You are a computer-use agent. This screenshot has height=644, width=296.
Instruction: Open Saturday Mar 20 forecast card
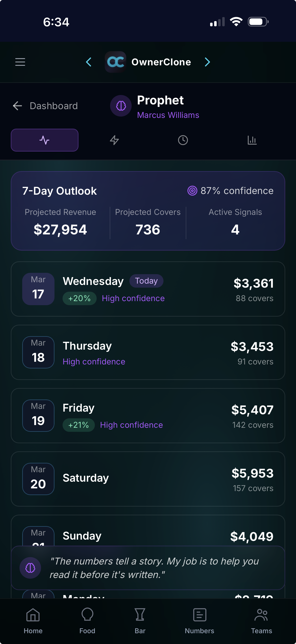click(148, 479)
